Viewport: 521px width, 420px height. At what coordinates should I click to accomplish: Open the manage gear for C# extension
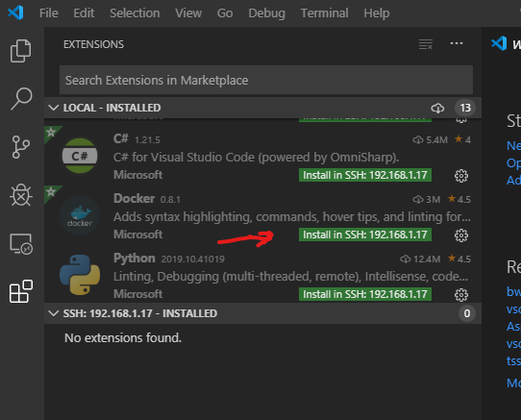click(x=461, y=176)
